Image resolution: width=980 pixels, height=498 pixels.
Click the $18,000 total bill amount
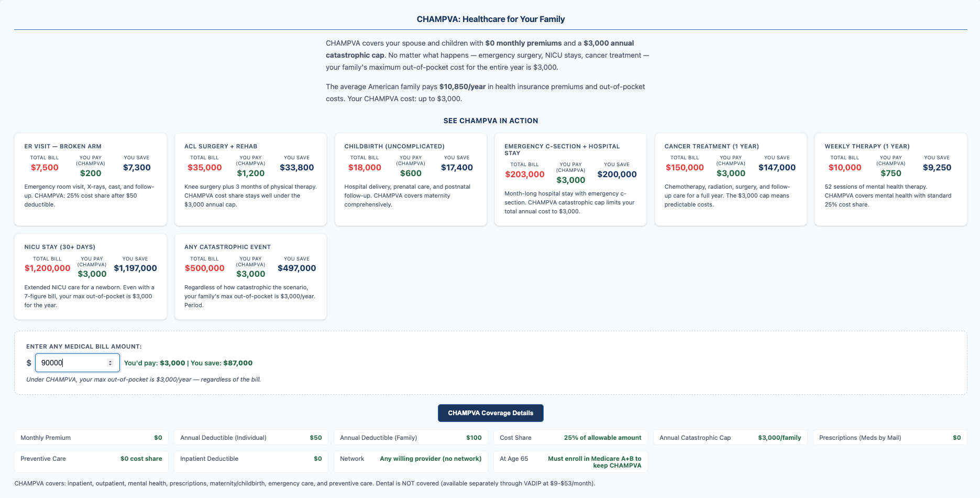point(365,168)
